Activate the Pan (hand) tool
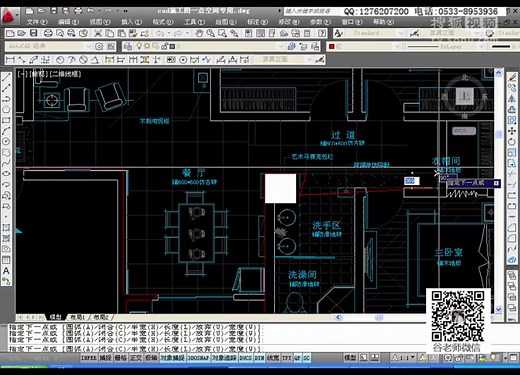The width and height of the screenshot is (520, 375). (x=199, y=33)
